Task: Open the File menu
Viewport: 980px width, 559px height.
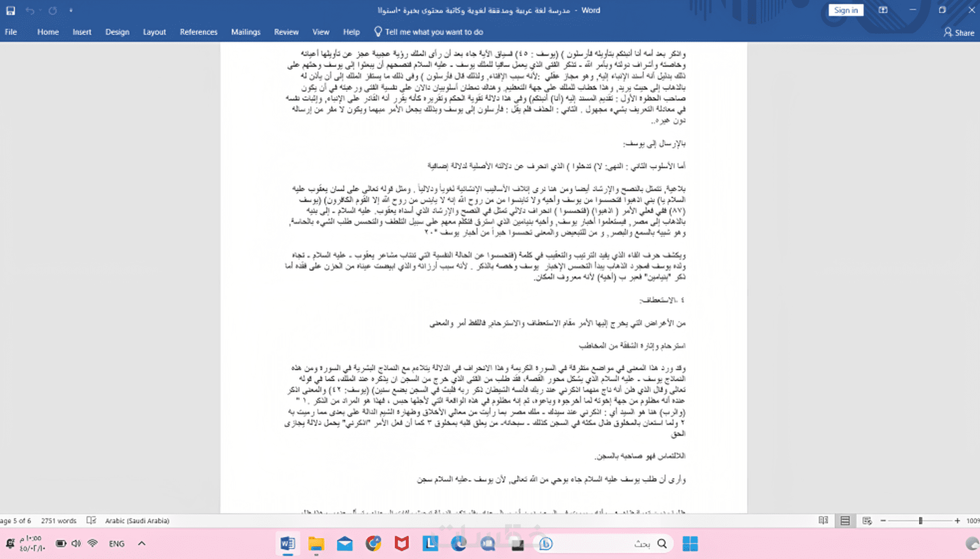Action: 11,32
